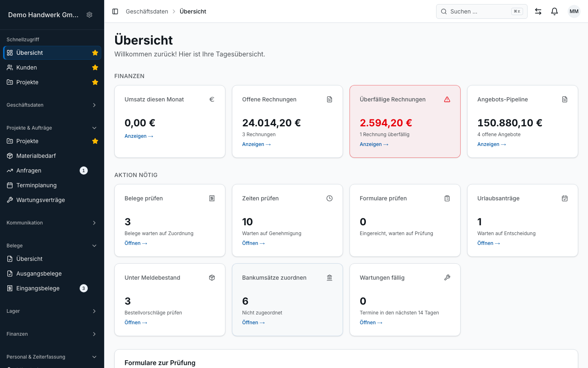The height and width of the screenshot is (368, 588).
Task: Click the Eingangsbelege receipt icon in sidebar
Action: (10, 288)
